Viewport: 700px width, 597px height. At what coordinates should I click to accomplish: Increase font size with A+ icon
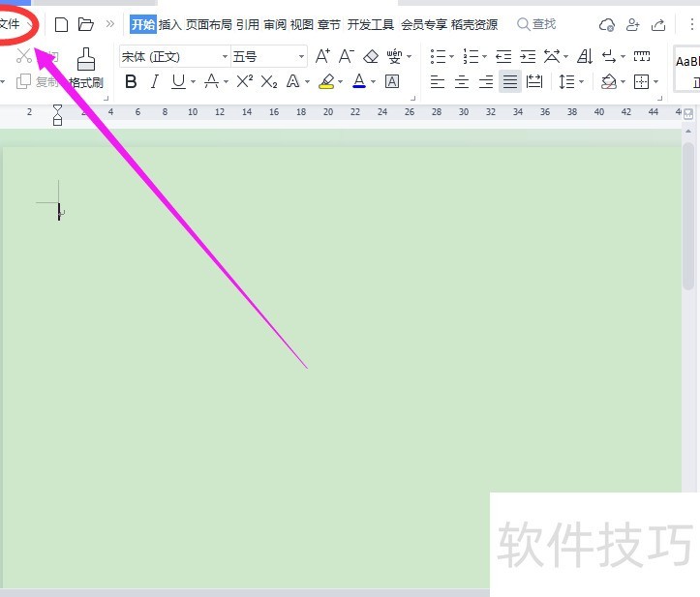pos(322,56)
